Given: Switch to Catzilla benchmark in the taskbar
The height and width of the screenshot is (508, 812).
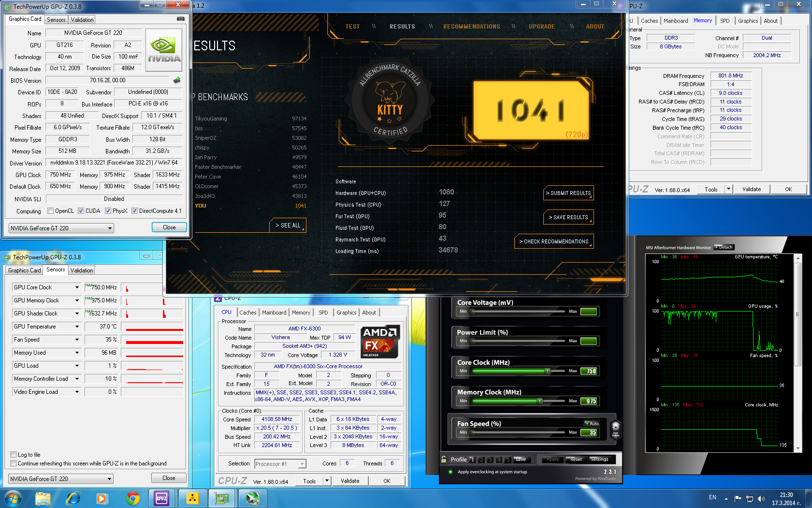Looking at the screenshot, I should pos(192,498).
